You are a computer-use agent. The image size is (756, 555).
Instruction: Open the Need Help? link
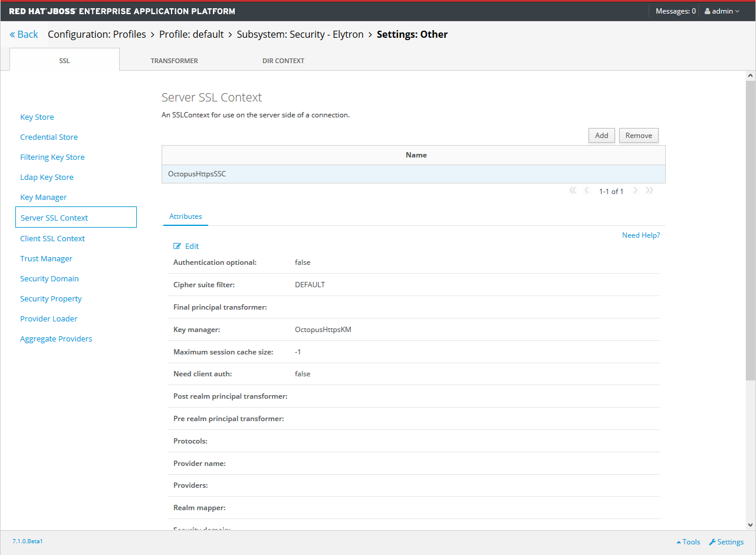pyautogui.click(x=641, y=235)
